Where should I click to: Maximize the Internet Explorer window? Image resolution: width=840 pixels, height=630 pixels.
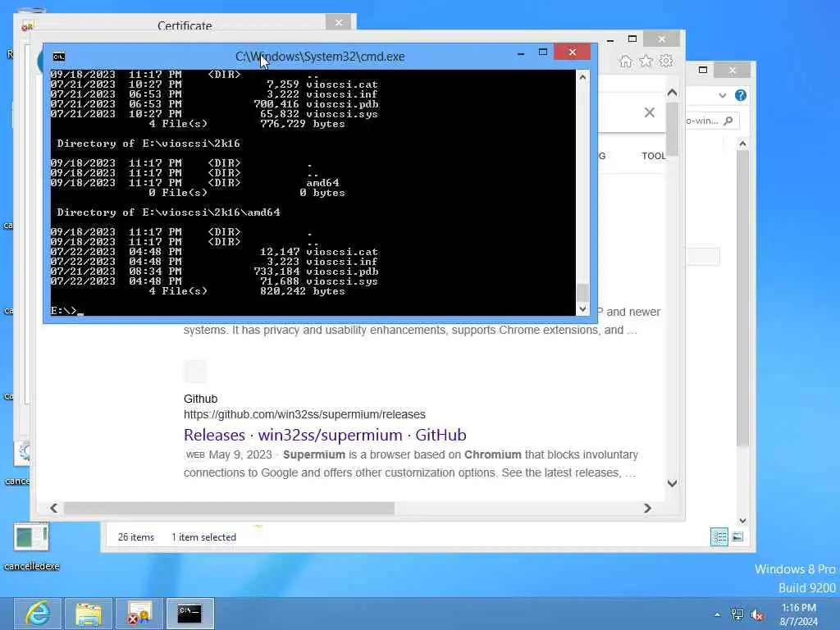coord(632,39)
